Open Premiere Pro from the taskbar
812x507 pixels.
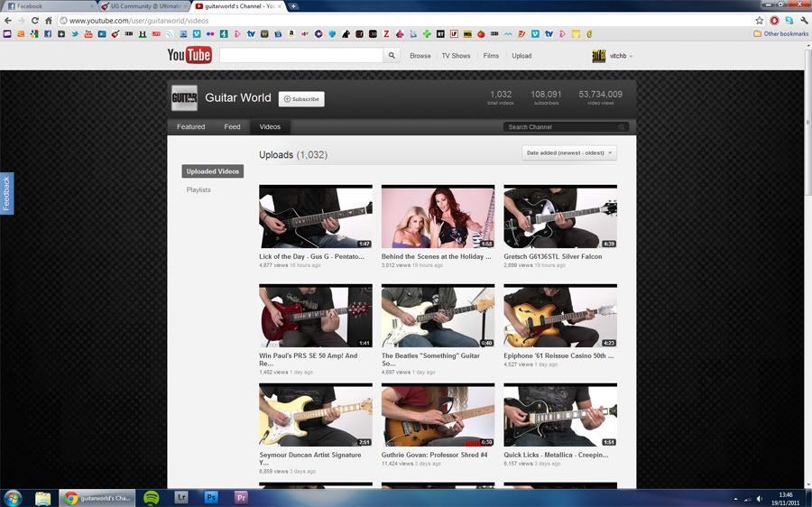[x=241, y=498]
